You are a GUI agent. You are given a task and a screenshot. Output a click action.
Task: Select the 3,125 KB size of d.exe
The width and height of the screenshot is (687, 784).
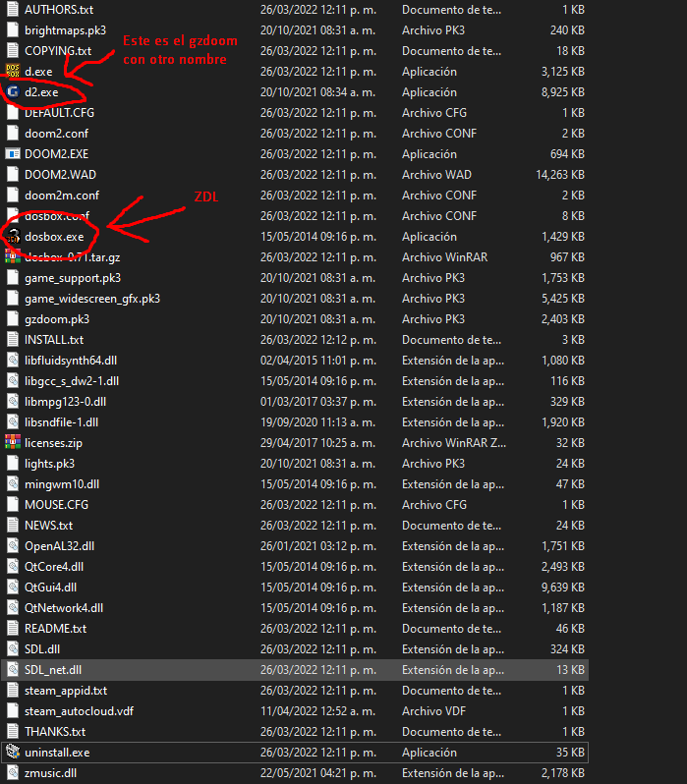(562, 72)
